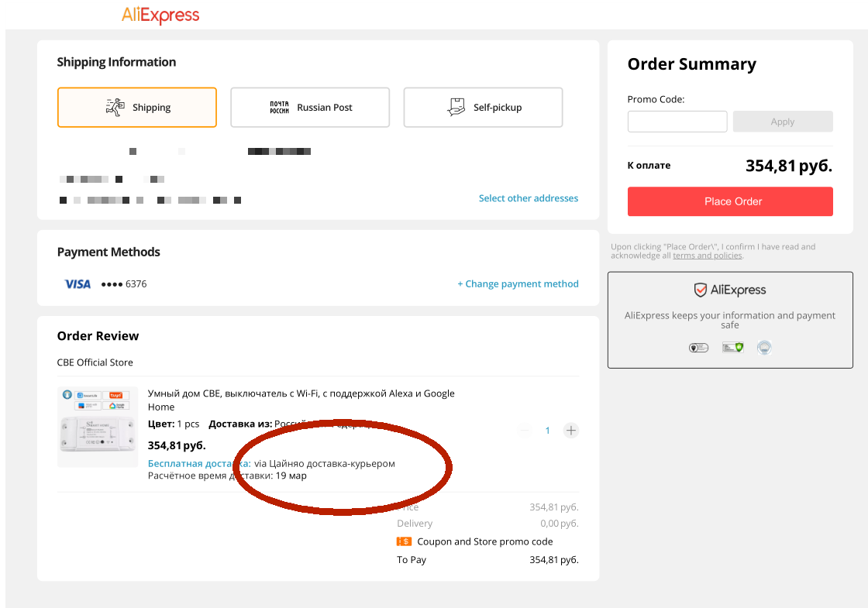Choose Russian Post delivery option
Viewport: 868px width, 608px height.
(310, 107)
